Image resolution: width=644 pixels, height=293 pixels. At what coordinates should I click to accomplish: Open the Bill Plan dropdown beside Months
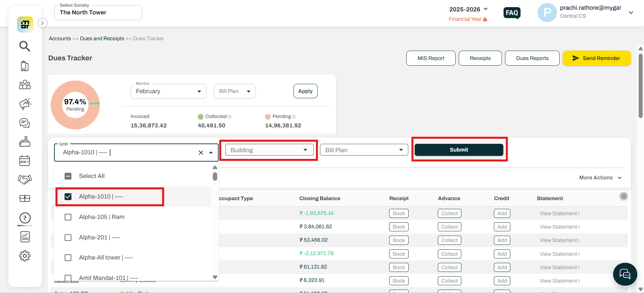pos(235,91)
